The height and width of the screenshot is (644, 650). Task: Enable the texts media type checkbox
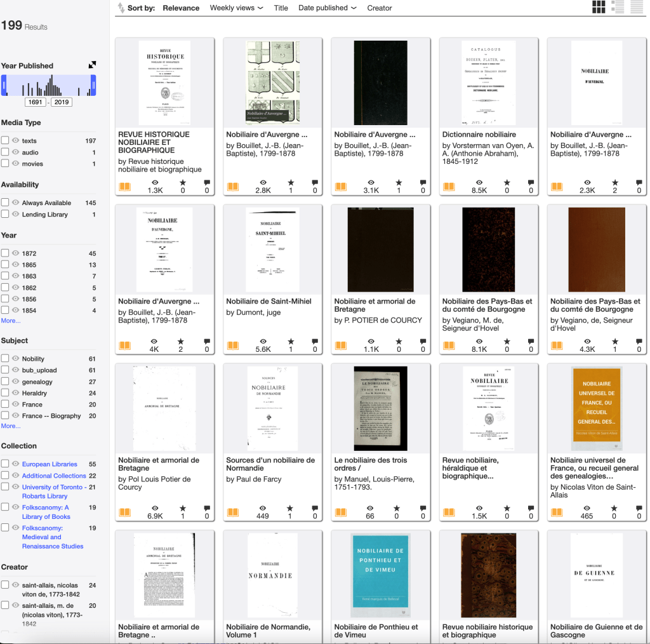coord(5,141)
